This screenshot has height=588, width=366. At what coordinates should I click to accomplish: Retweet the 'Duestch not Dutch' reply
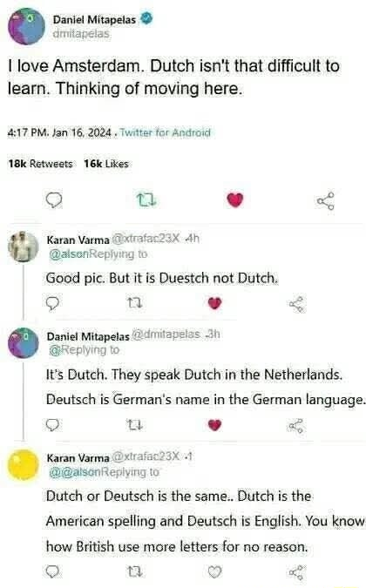tap(135, 302)
